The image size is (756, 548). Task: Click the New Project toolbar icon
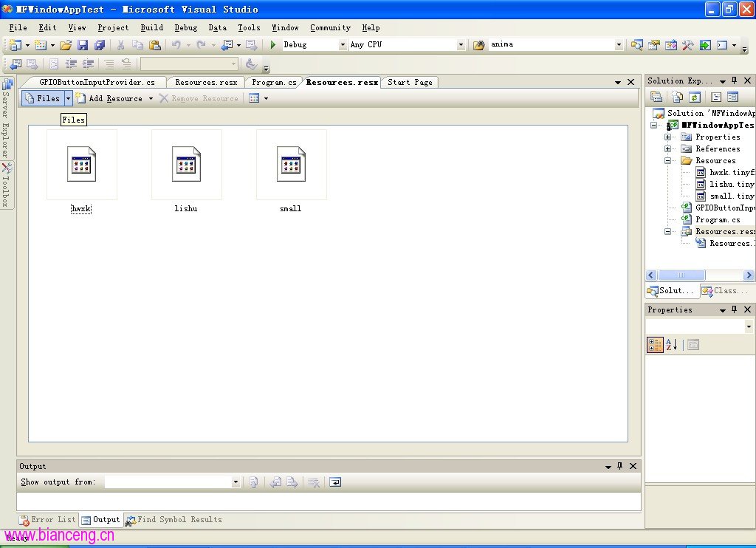(x=16, y=45)
